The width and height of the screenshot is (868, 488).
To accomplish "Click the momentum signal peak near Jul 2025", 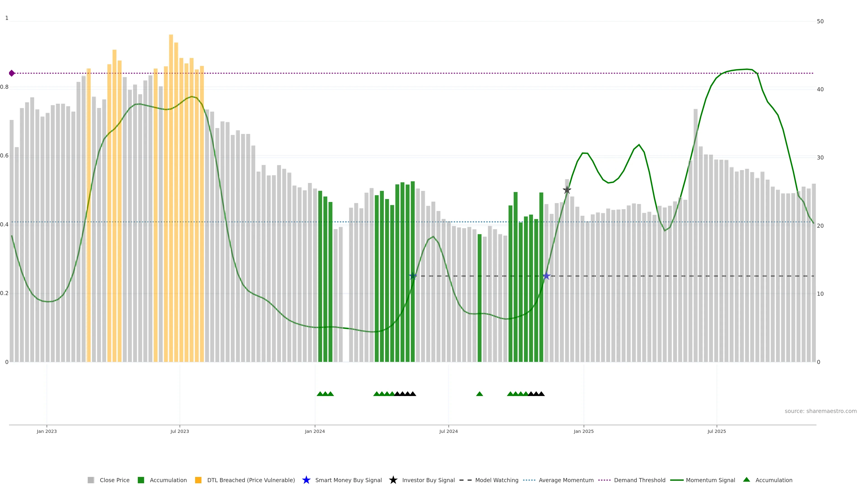I will click(x=747, y=69).
